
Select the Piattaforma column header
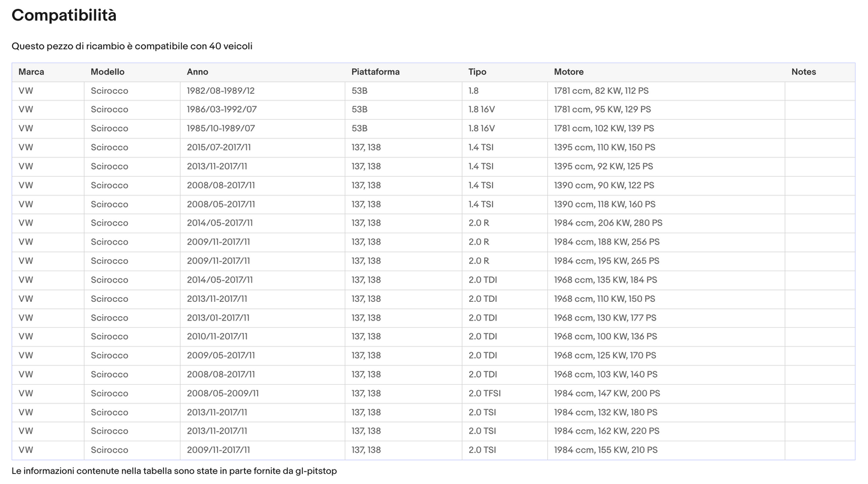[375, 72]
